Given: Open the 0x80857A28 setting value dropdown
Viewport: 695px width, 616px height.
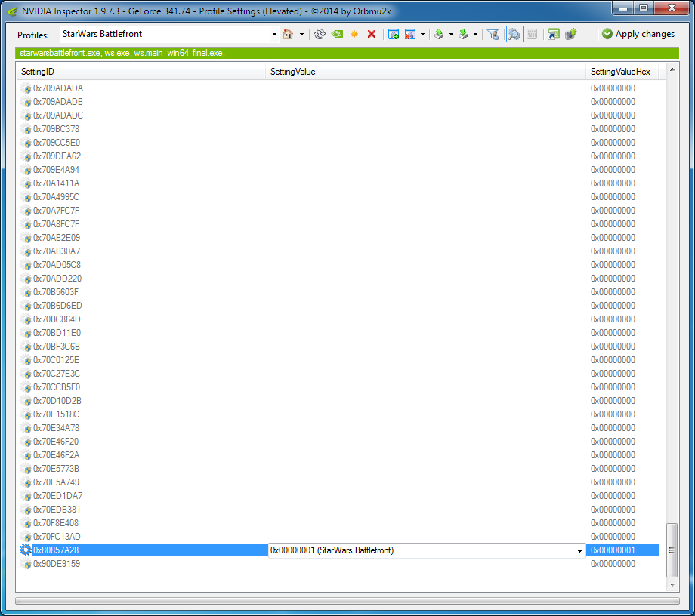Looking at the screenshot, I should (x=579, y=550).
